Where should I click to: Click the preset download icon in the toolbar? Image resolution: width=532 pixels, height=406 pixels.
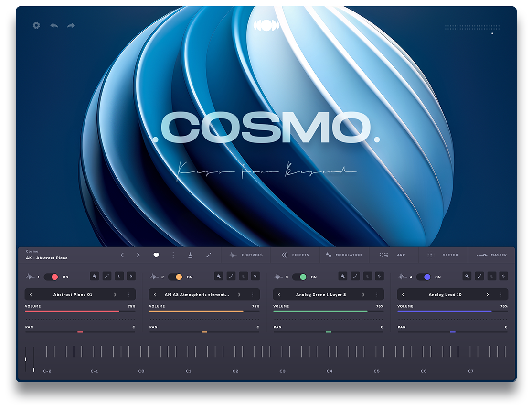click(190, 256)
